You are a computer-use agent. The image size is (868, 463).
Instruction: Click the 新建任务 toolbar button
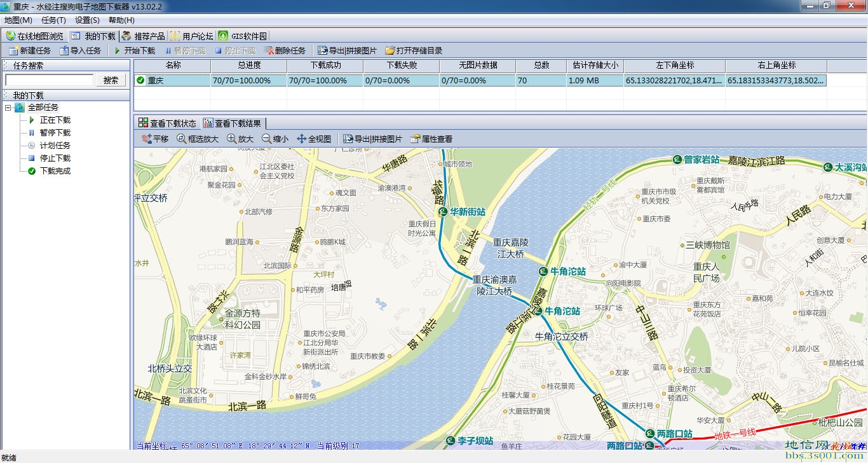(x=29, y=50)
